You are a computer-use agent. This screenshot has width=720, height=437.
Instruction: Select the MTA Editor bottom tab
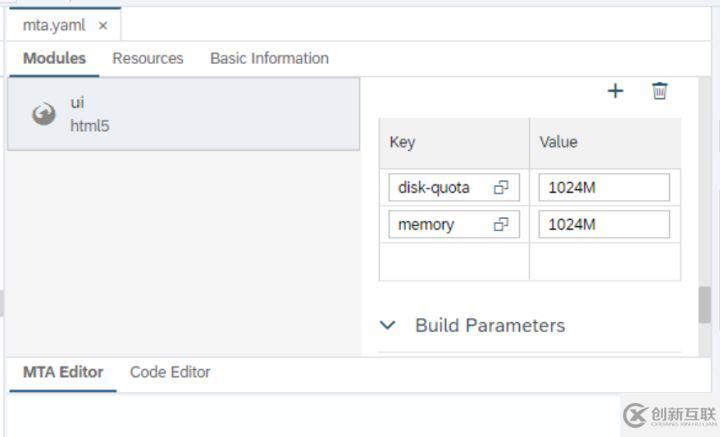[62, 372]
